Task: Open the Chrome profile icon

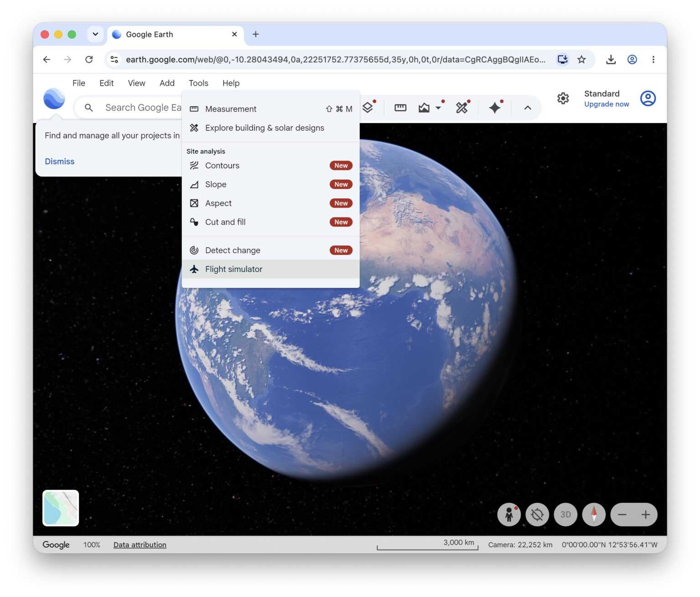Action: (x=632, y=60)
